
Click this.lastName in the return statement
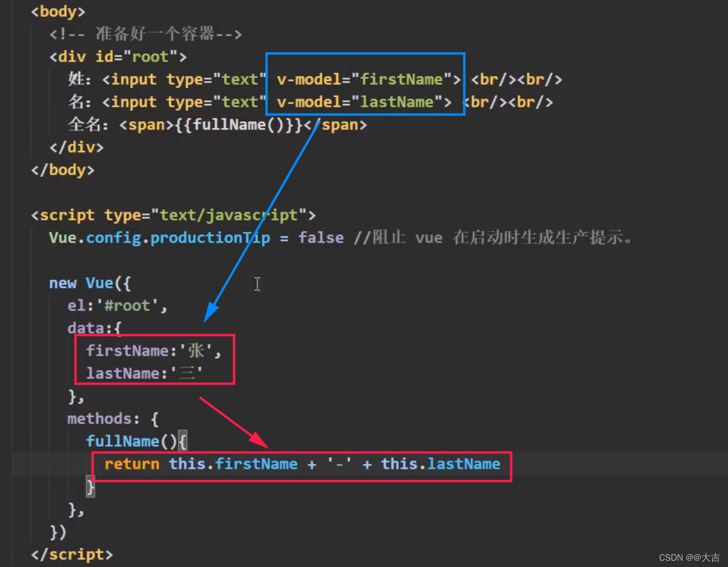click(x=440, y=464)
